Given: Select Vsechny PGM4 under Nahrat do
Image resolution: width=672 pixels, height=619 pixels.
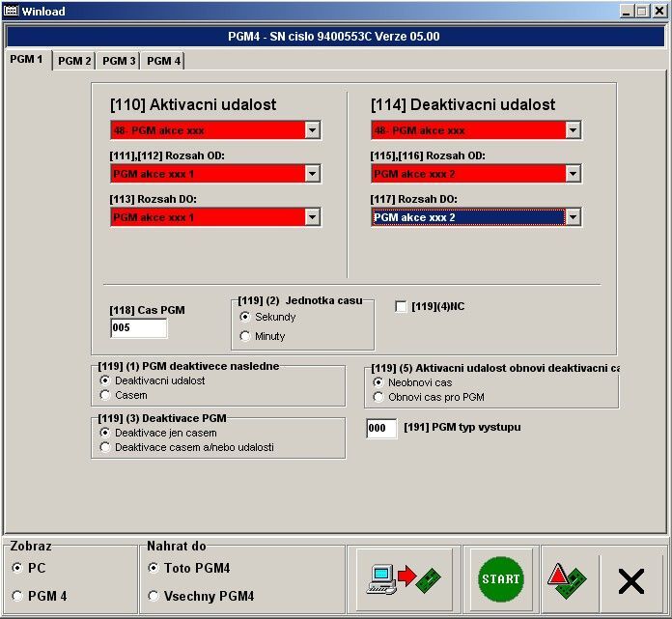Looking at the screenshot, I should click(x=154, y=596).
